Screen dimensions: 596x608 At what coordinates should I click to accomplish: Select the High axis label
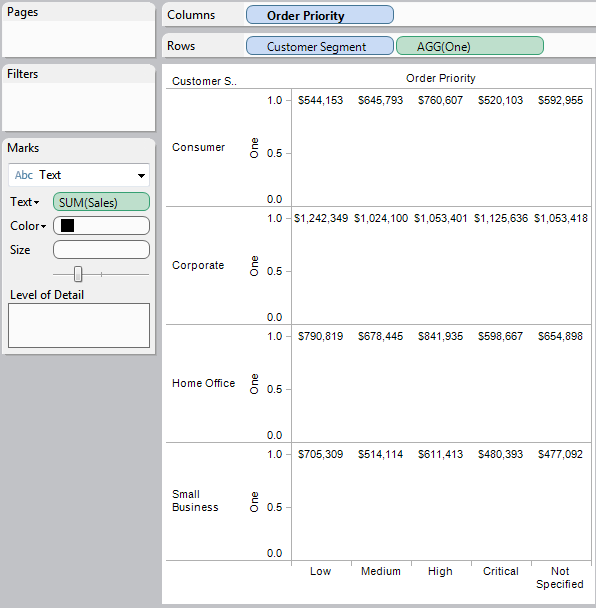coord(441,571)
